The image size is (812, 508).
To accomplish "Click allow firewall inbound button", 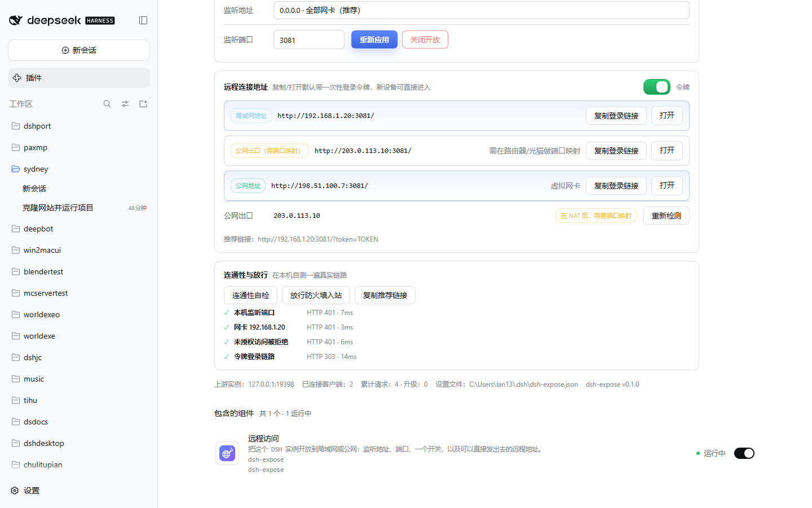I will coord(316,295).
